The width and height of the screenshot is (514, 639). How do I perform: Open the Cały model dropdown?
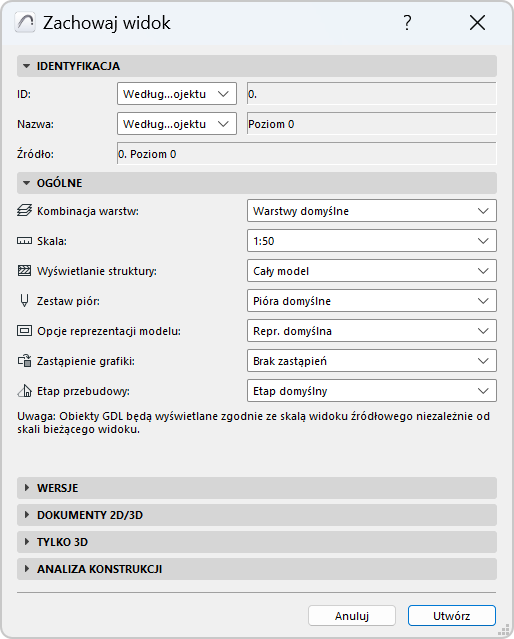click(x=372, y=271)
